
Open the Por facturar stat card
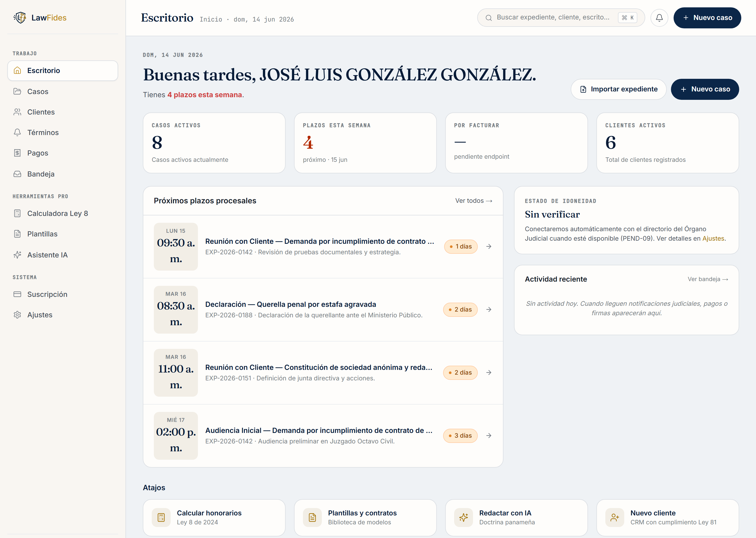pos(517,143)
